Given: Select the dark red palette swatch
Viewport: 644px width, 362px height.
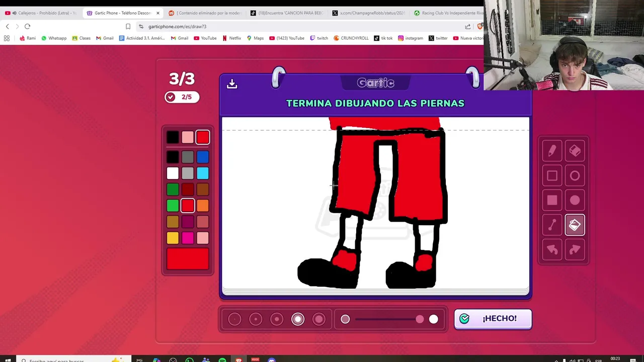Looking at the screenshot, I should click(188, 190).
